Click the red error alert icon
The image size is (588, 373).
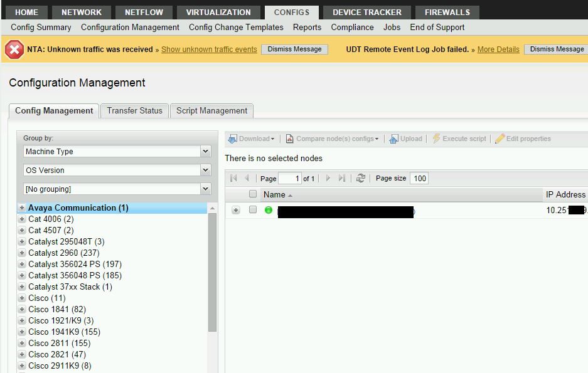[14, 50]
